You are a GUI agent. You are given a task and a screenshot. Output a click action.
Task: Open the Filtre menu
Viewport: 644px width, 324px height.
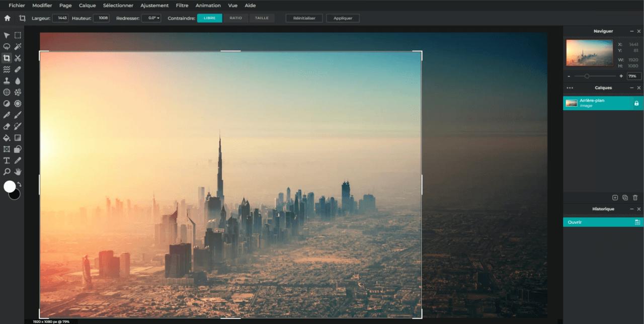[x=182, y=6]
